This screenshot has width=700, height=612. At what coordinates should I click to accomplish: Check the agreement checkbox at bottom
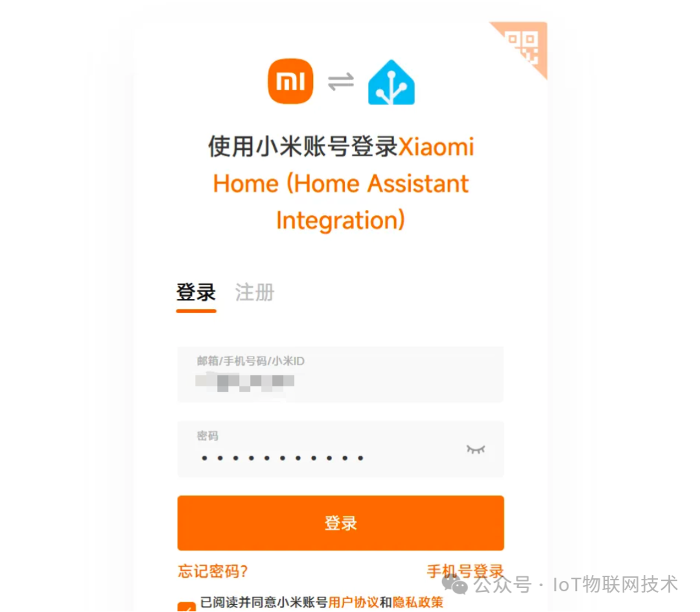(187, 607)
